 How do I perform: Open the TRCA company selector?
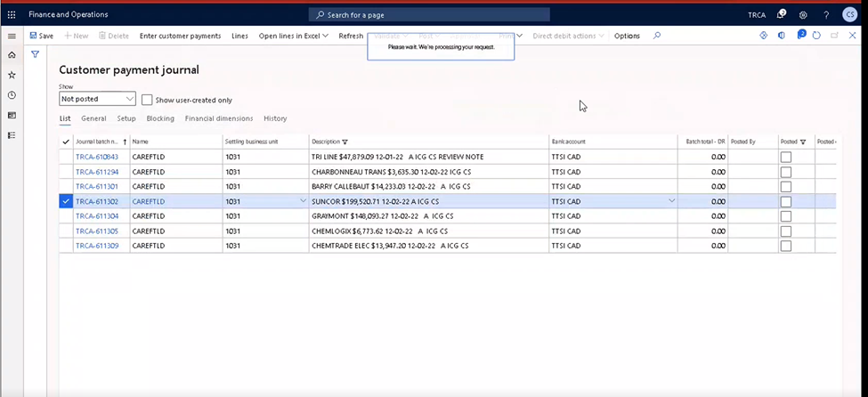[757, 15]
